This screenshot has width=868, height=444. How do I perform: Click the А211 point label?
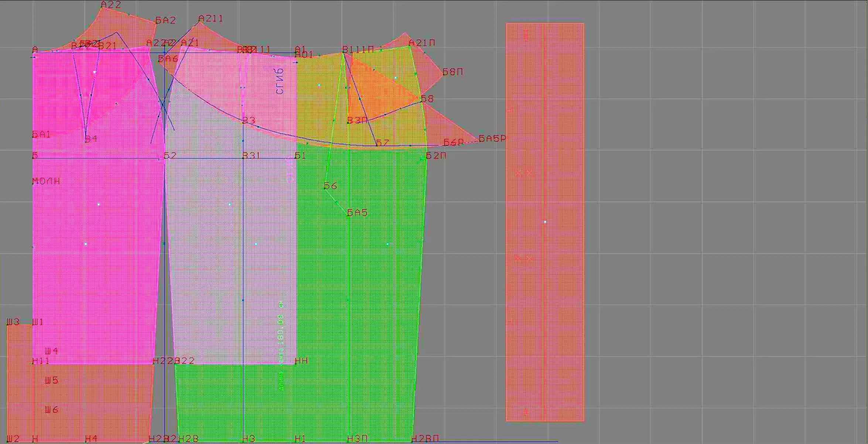pos(211,18)
